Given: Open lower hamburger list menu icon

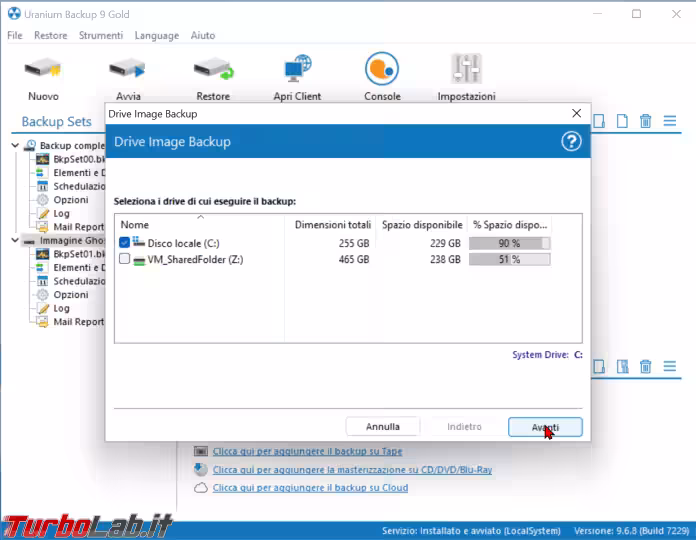Looking at the screenshot, I should tap(670, 366).
